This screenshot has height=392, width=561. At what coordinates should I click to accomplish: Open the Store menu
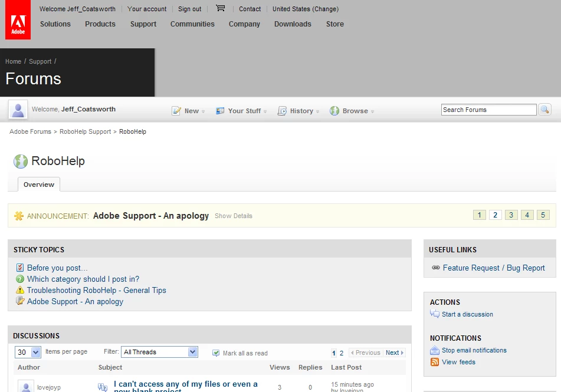coord(335,24)
